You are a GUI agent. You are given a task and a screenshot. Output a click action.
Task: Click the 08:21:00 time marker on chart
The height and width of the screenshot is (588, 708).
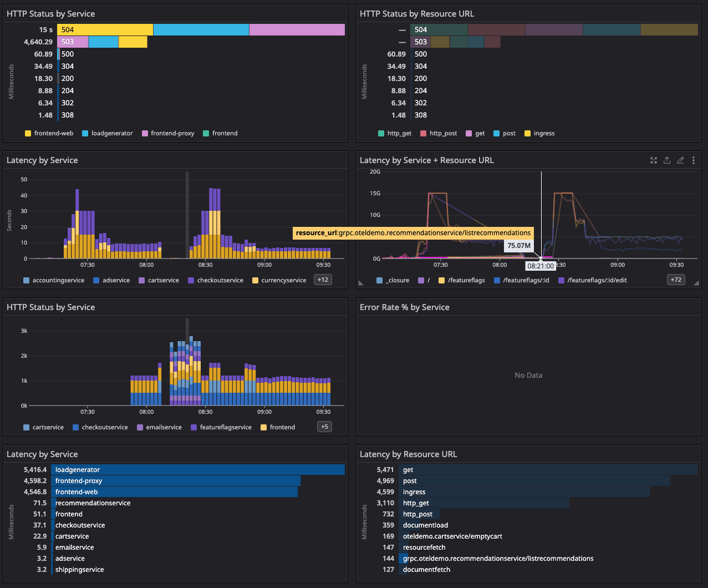click(541, 266)
